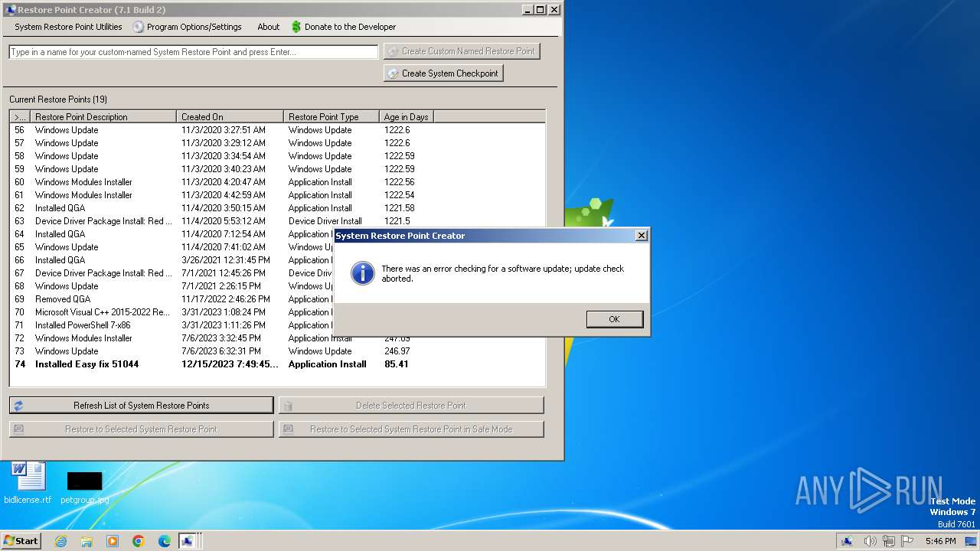Launch Microsoft Edge from taskbar
The image size is (980, 551).
click(165, 541)
